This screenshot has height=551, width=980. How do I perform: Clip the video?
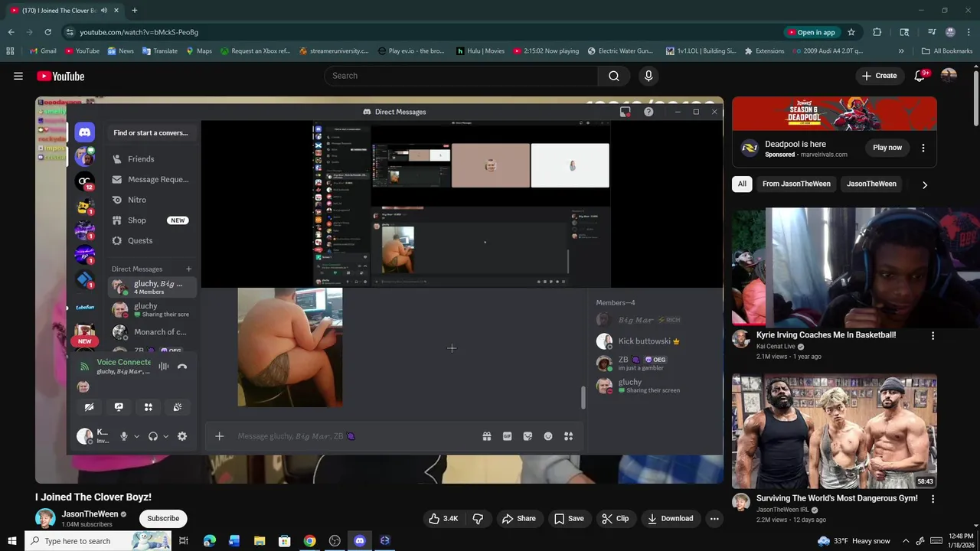[615, 518]
